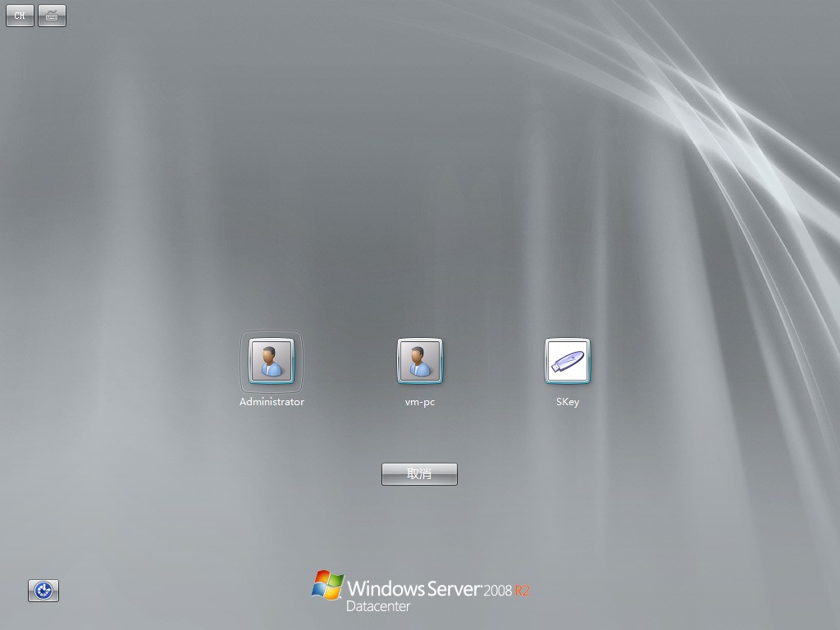The height and width of the screenshot is (630, 840).
Task: Click the orange "R2" text
Action: [523, 591]
